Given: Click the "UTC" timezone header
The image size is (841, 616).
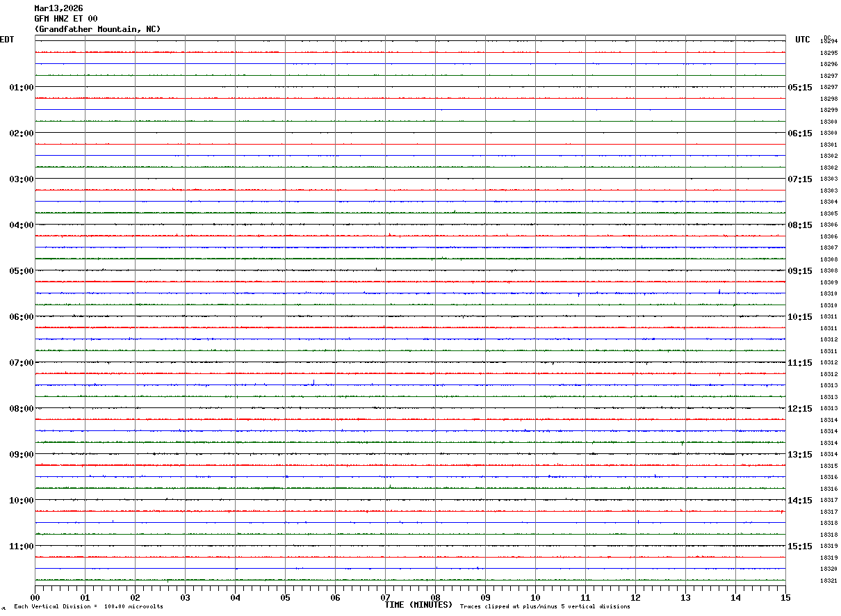Looking at the screenshot, I should coord(803,40).
